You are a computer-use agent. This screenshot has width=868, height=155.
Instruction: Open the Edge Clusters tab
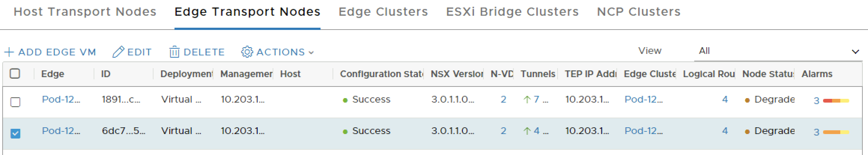pyautogui.click(x=383, y=12)
